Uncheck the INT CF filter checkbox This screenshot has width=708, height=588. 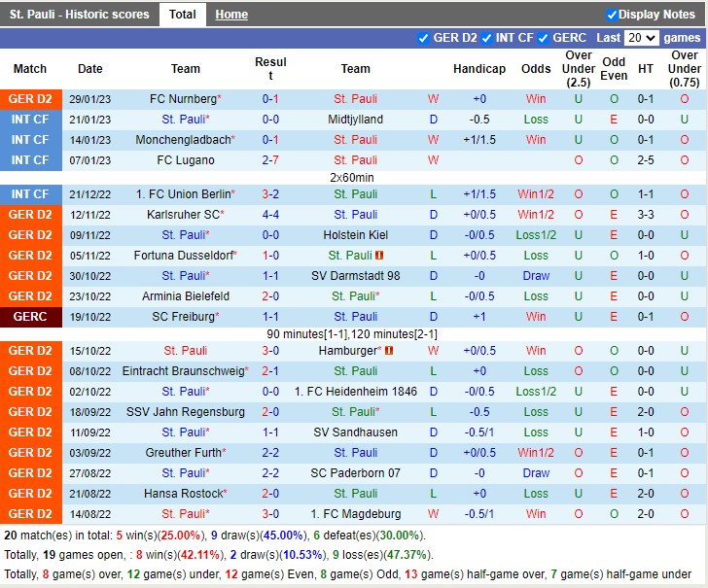click(485, 38)
